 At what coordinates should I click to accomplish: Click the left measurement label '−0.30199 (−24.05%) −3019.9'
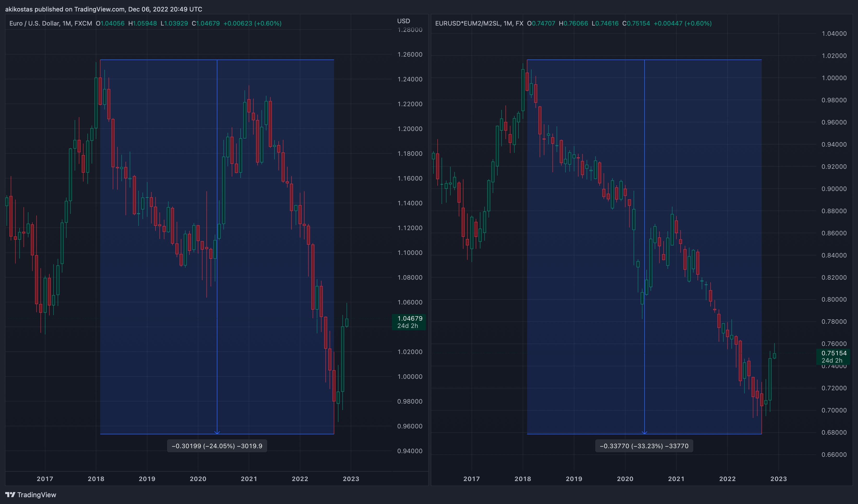217,446
